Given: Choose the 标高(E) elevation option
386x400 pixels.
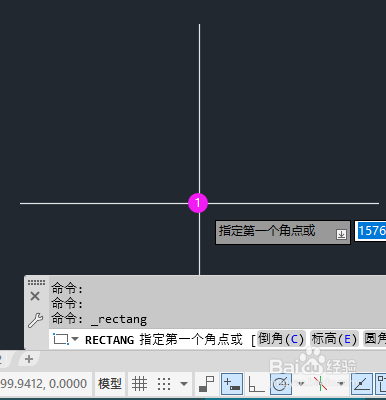Looking at the screenshot, I should click(334, 339).
